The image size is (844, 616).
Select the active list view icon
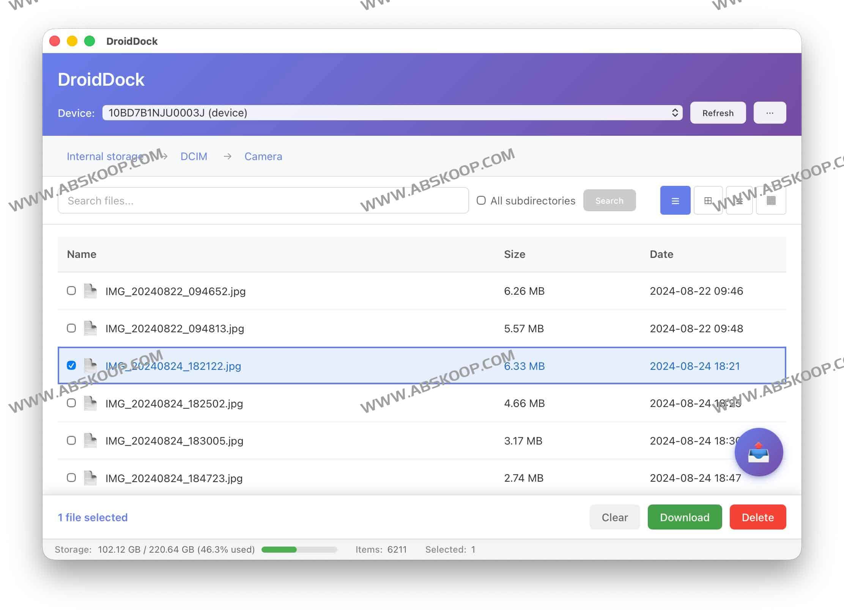(675, 200)
